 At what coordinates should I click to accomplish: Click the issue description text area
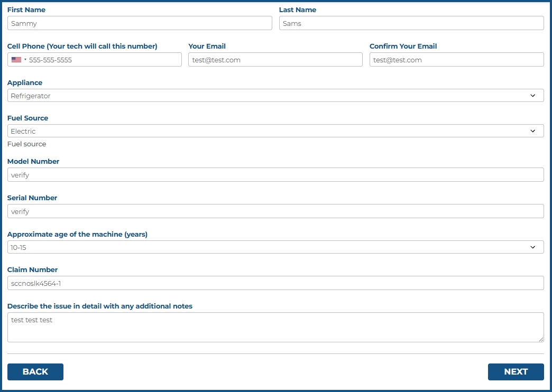(275, 327)
